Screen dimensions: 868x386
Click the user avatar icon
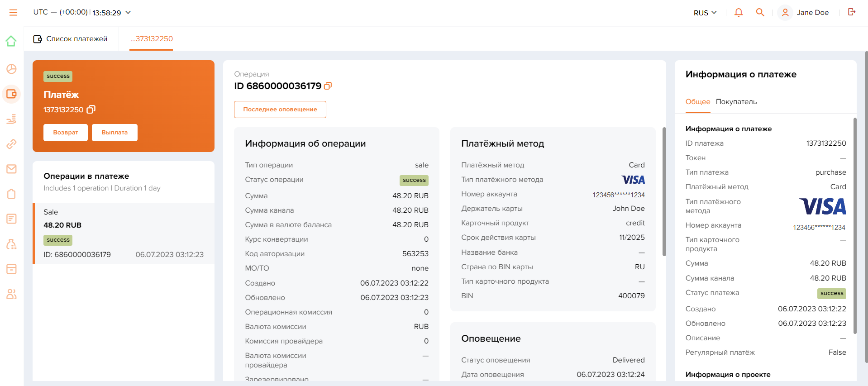[785, 12]
